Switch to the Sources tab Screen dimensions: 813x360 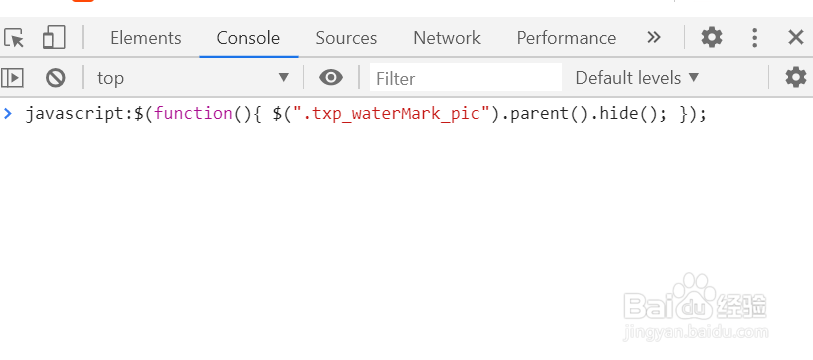pos(346,38)
